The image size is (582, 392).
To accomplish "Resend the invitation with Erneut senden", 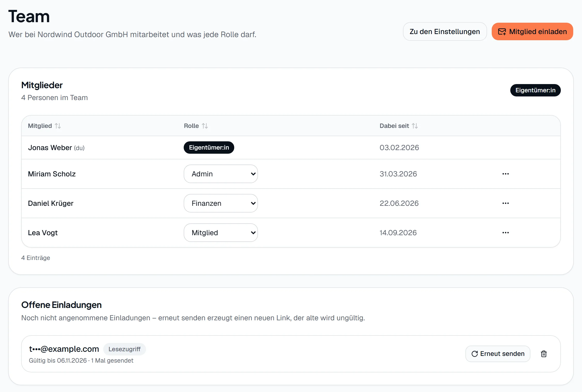I will 498,354.
